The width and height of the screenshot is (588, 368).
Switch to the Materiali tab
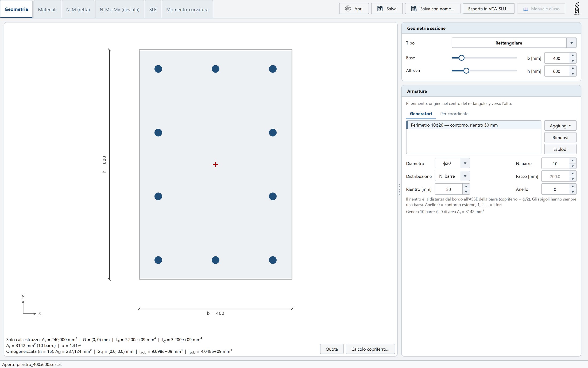47,9
